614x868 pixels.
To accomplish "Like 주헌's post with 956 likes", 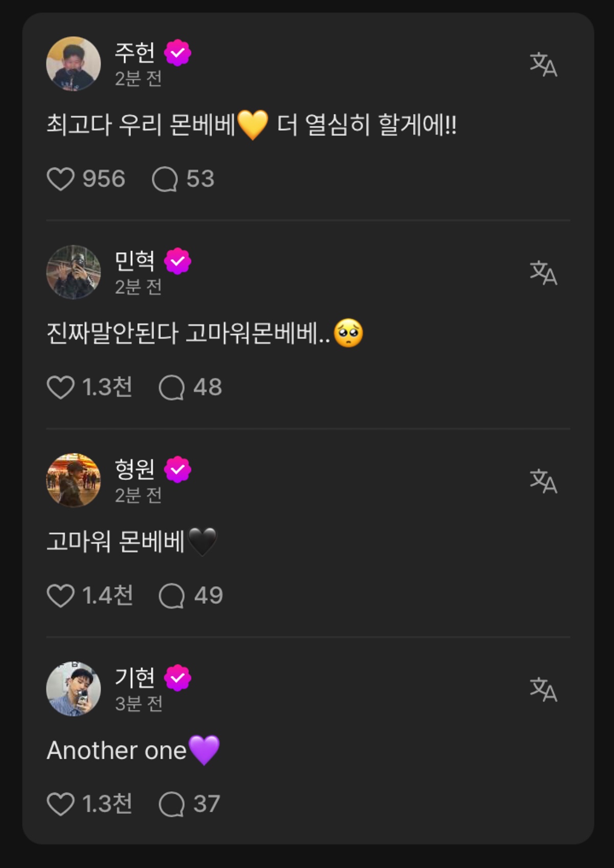I will coord(61,179).
